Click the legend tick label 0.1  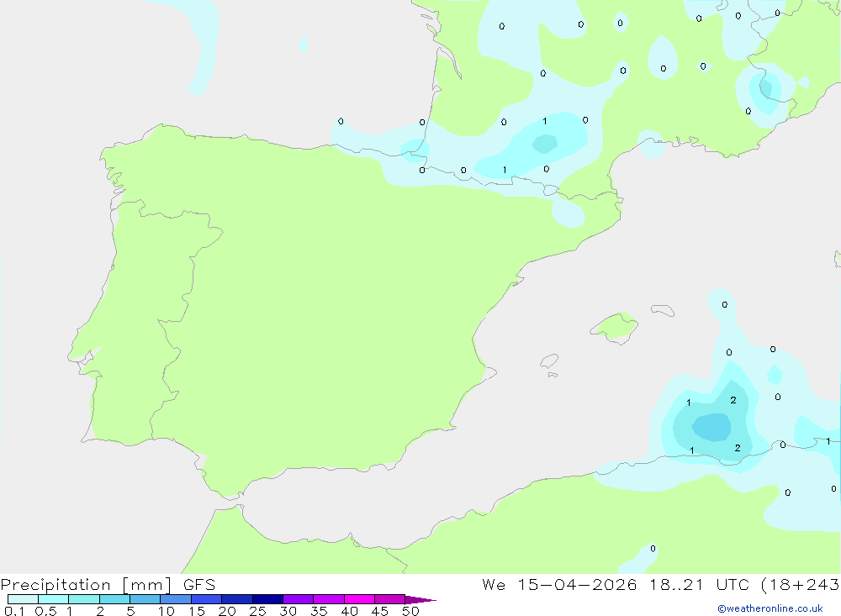click(x=14, y=611)
